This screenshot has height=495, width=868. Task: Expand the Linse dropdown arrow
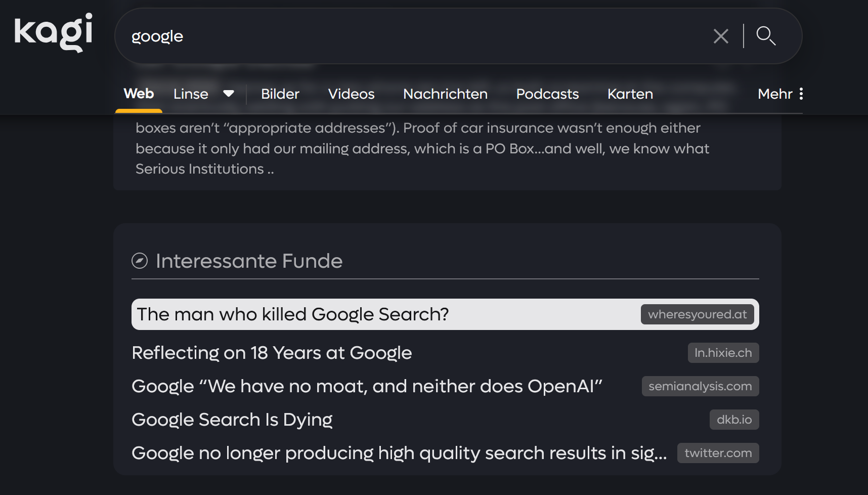tap(229, 94)
